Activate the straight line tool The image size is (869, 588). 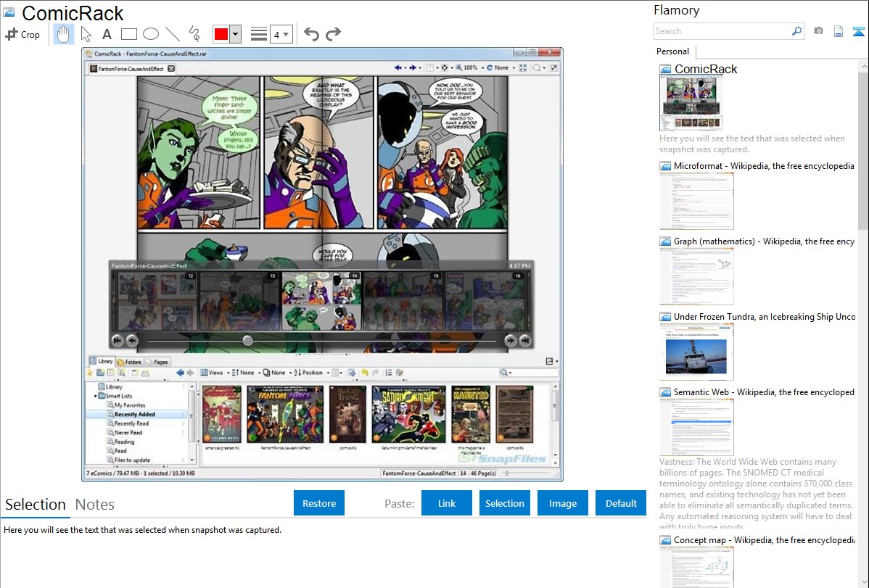pyautogui.click(x=172, y=34)
